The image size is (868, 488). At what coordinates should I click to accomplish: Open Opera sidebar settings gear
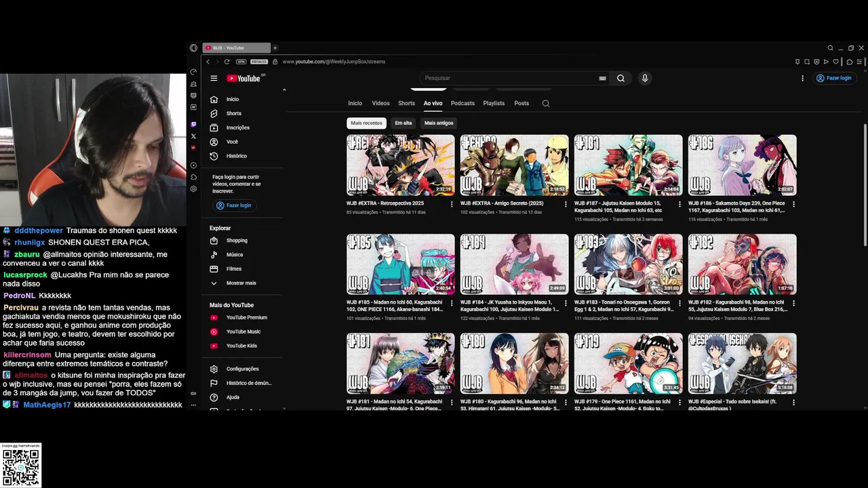[193, 189]
